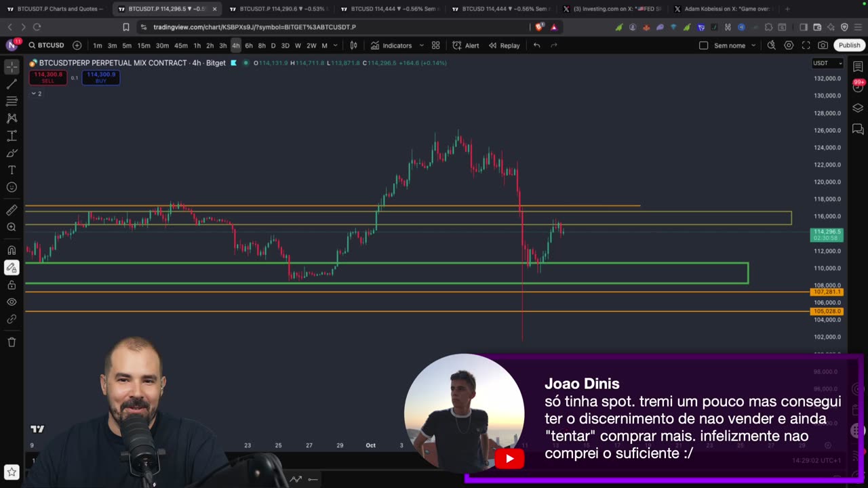
Task: Close the active BTCUSDT.P 114,296.5 tab
Action: tap(214, 9)
